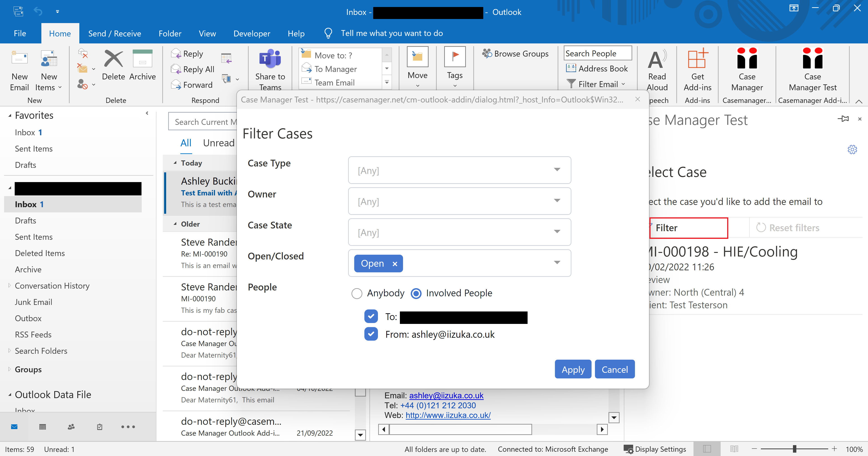Close the Filter Cases dialog window
This screenshot has height=456, width=868.
pos(637,99)
